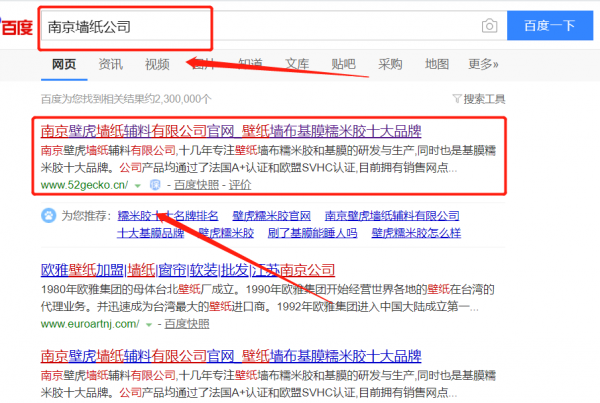Click recommended link 壁虎糯米胶官网

(271, 216)
